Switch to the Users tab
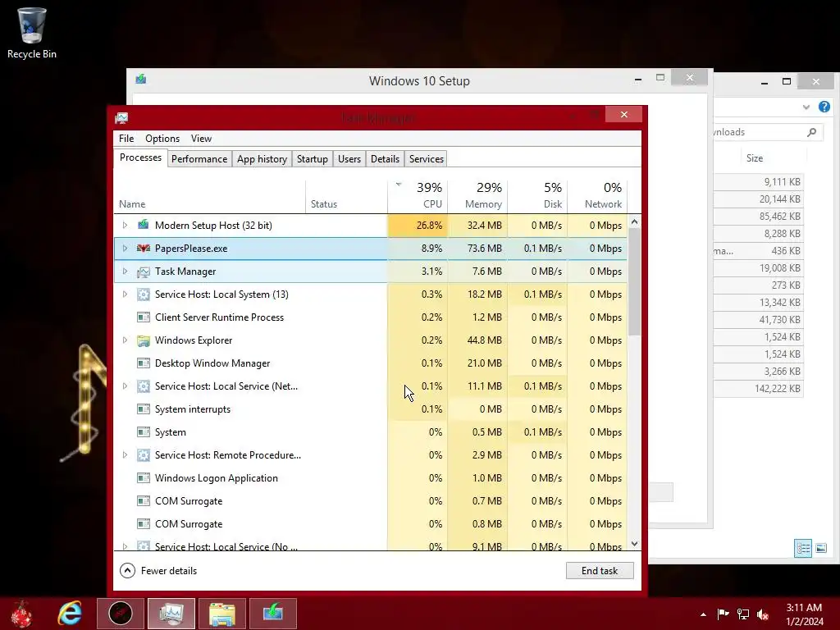This screenshot has height=630, width=840. [349, 159]
